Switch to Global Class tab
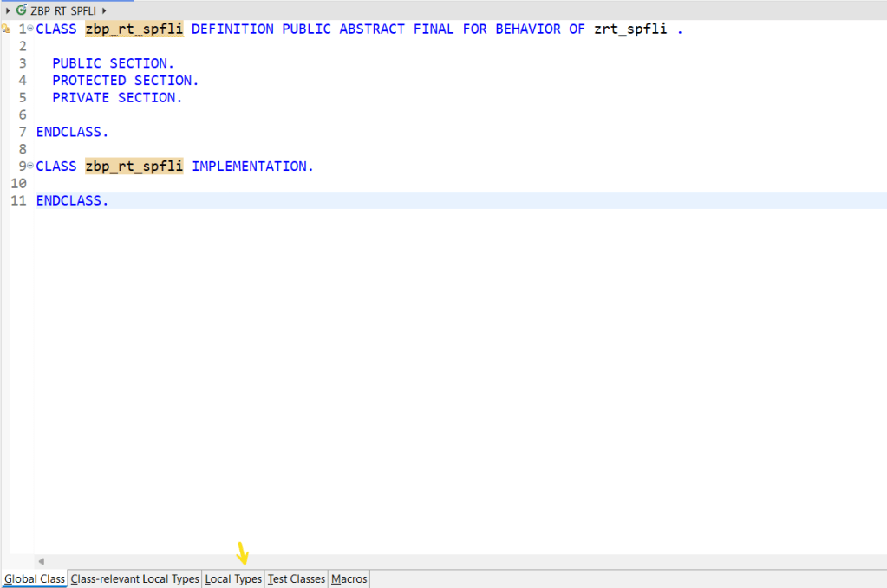This screenshot has height=588, width=887. coord(35,579)
